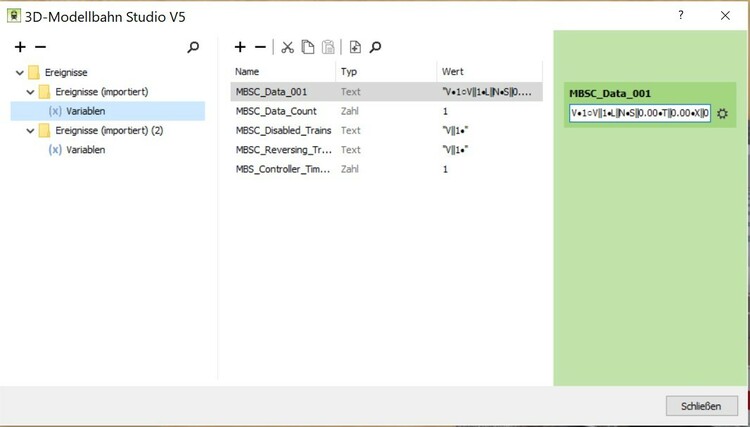Click into the MBSC_Data_001 value input field

click(640, 114)
